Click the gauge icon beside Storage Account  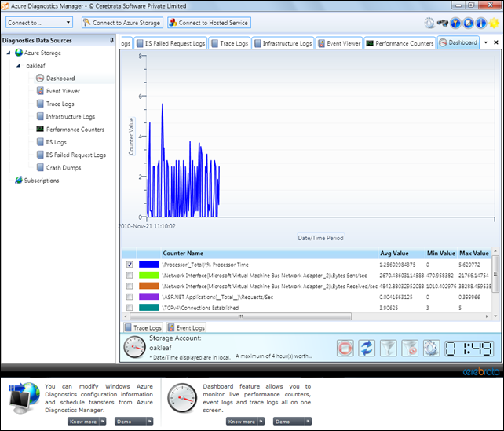tap(134, 347)
